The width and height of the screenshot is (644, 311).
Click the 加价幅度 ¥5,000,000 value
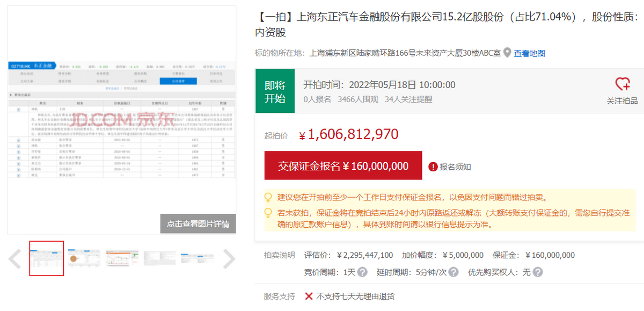(463, 255)
